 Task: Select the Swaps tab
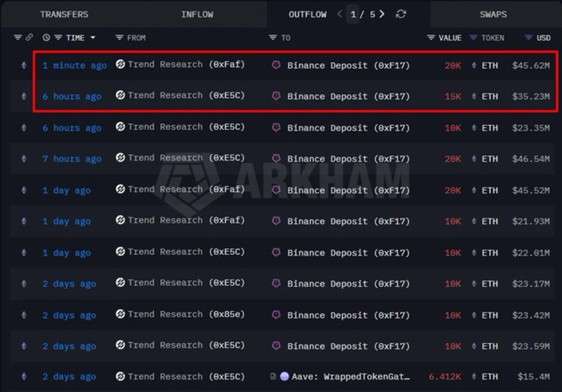pos(493,14)
